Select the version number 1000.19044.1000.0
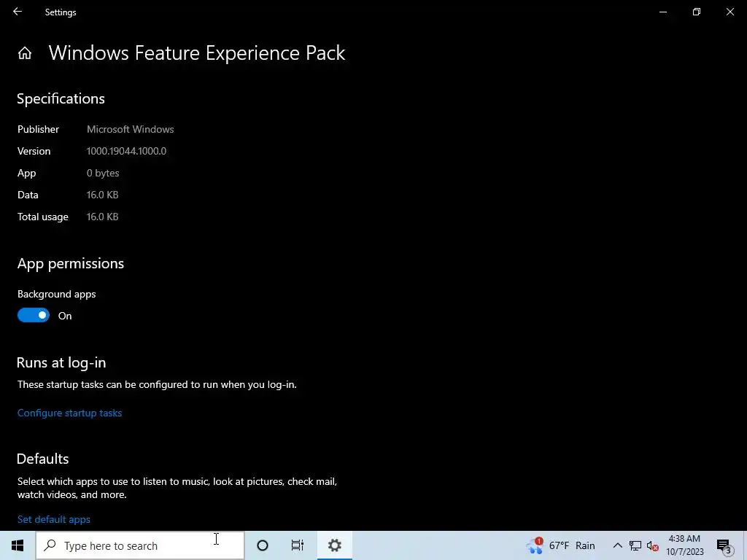 [x=126, y=151]
